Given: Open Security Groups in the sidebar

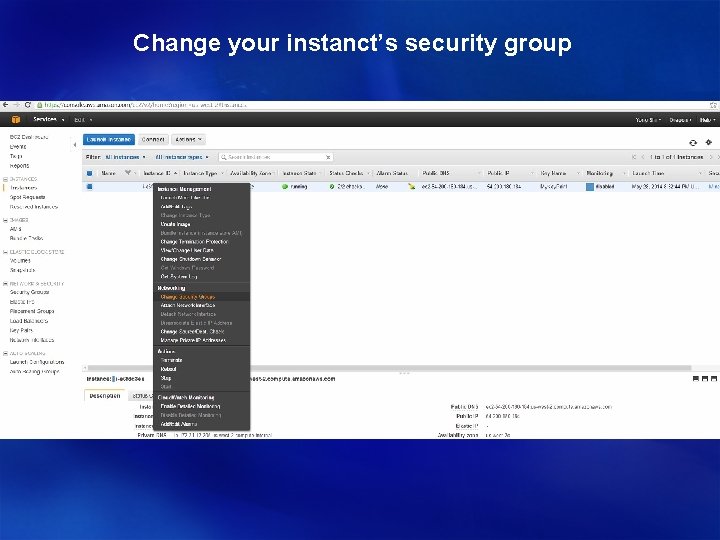Looking at the screenshot, I should (29, 292).
